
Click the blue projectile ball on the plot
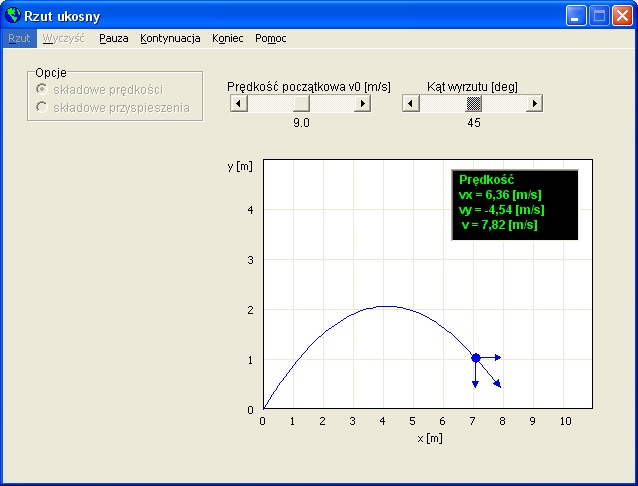476,357
